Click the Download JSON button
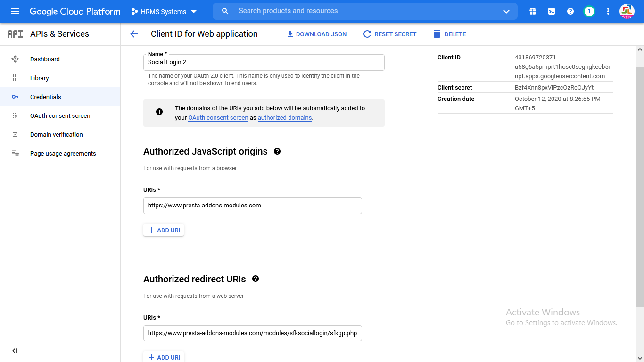644x362 pixels. point(317,34)
